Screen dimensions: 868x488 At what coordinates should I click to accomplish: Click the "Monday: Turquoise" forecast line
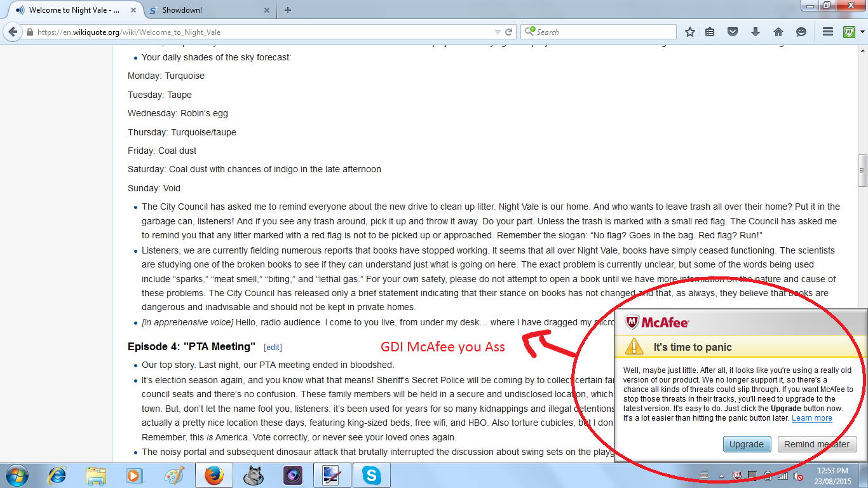click(x=166, y=76)
